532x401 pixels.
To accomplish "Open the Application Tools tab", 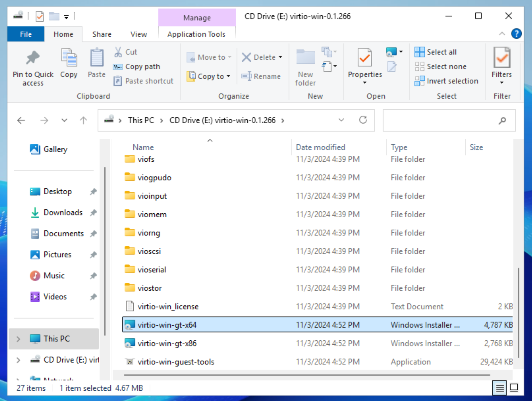I will (x=196, y=34).
